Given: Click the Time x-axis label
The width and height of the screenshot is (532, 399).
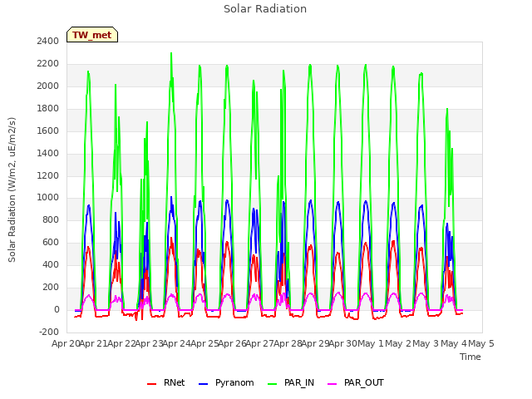Looking at the screenshot, I should [470, 357].
